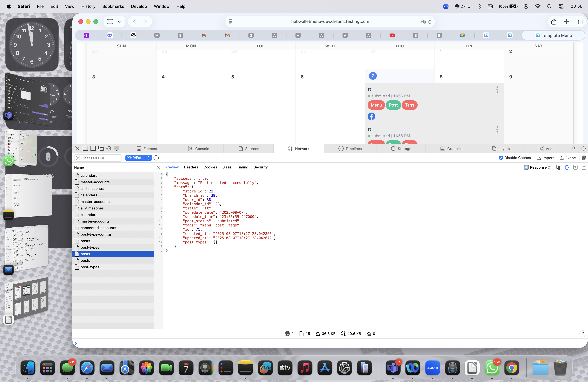The image size is (588, 382).
Task: Click the device settings monitor icon
Action: click(x=117, y=149)
